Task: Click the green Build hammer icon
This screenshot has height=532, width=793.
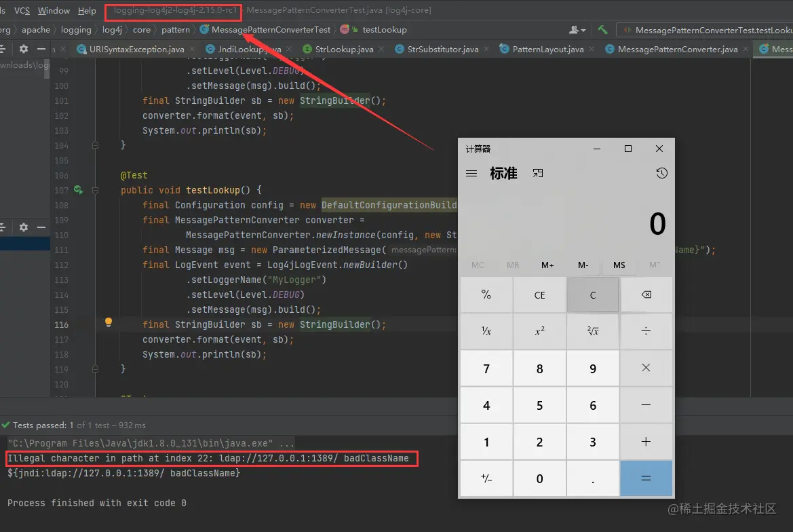Action: click(x=602, y=30)
